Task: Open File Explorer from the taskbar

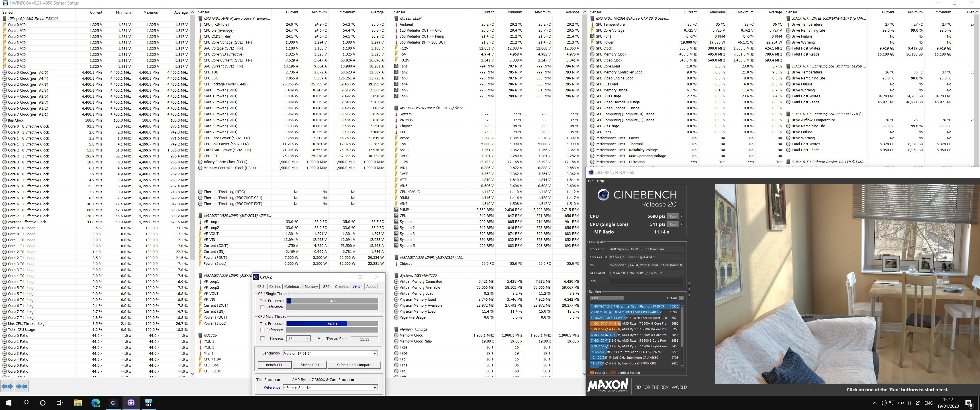Action: 77,403
